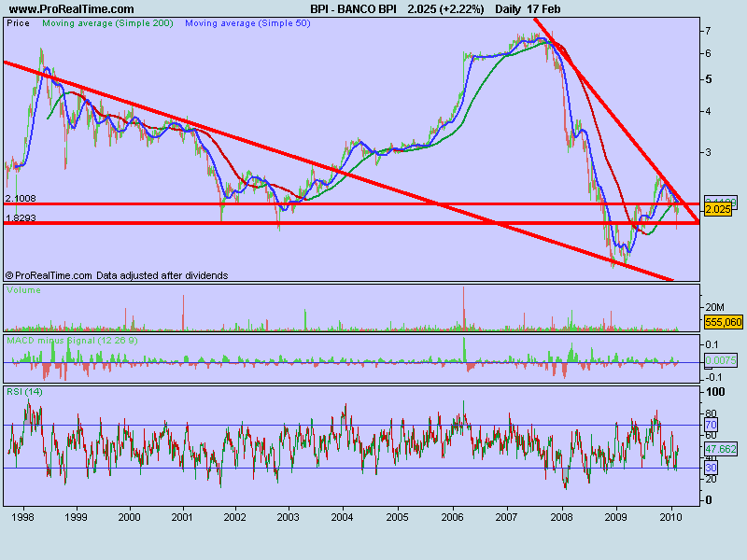This screenshot has height=560, width=747.
Task: Click the yellow 555,060 volume value tag
Action: [723, 322]
